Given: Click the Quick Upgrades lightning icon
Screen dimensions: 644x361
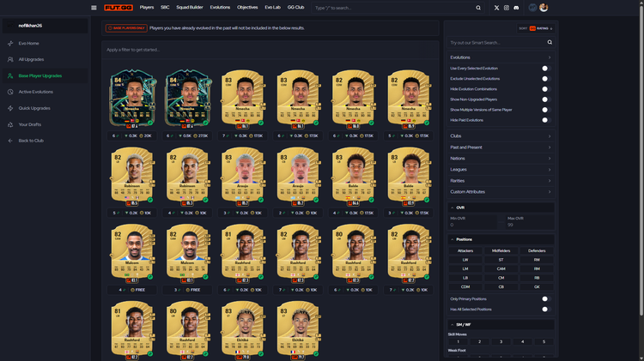Looking at the screenshot, I should [x=10, y=108].
